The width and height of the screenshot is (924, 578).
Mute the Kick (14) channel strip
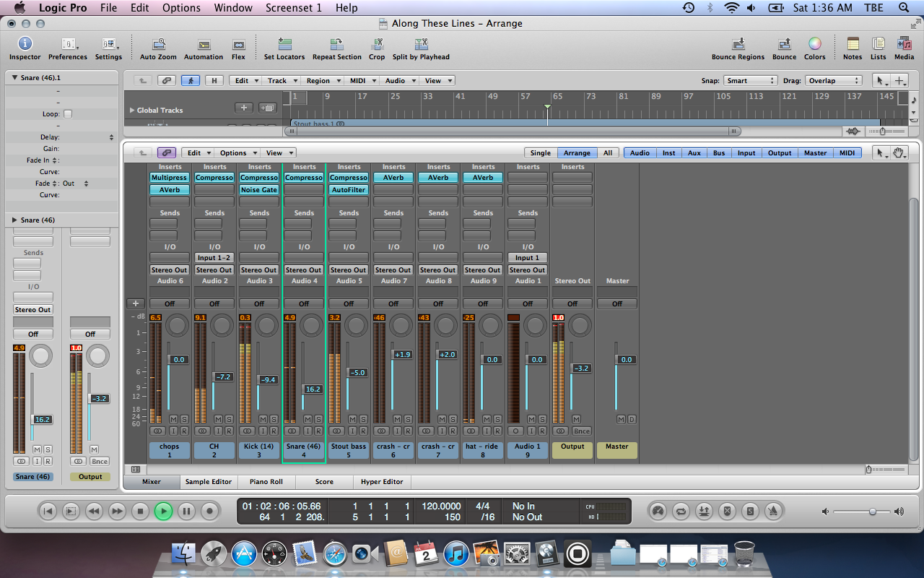[x=263, y=419]
